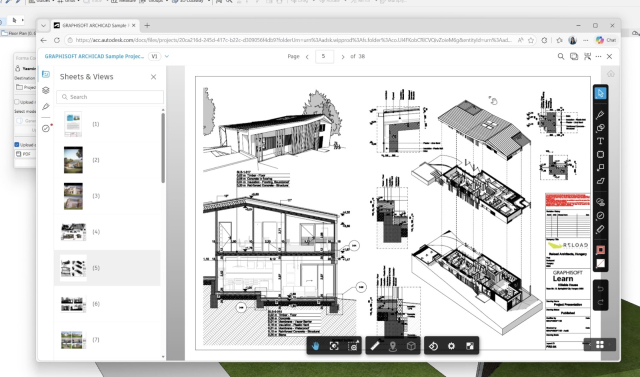Select the Zoom window tool
Screen dimensions: 640x377
coord(353,346)
